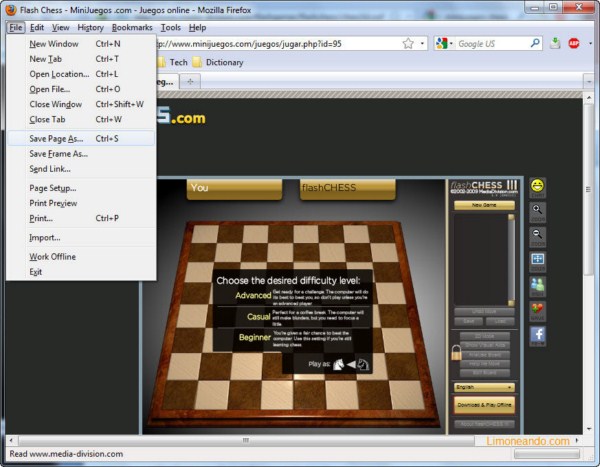The width and height of the screenshot is (600, 467).
Task: Open the downloads toolbar icon
Action: coord(555,43)
